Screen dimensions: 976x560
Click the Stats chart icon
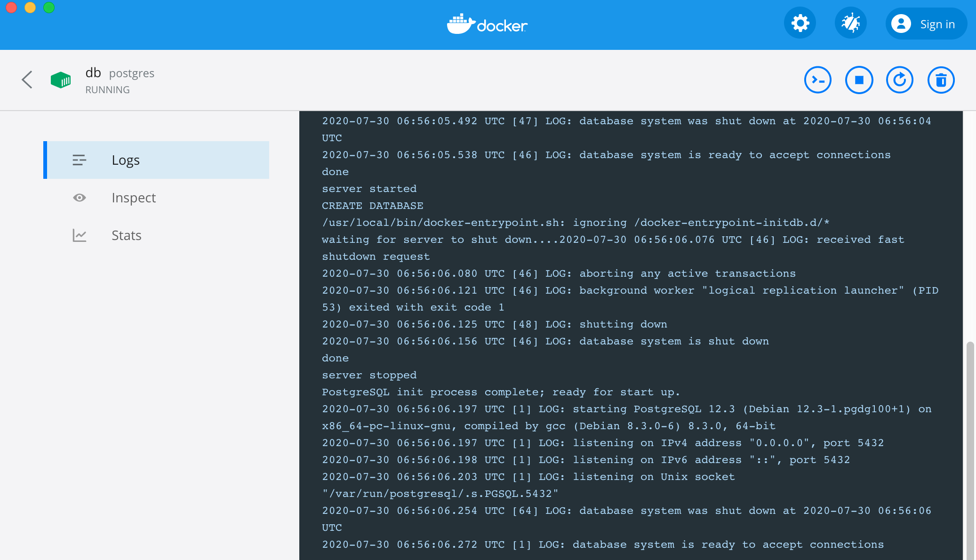pyautogui.click(x=79, y=235)
